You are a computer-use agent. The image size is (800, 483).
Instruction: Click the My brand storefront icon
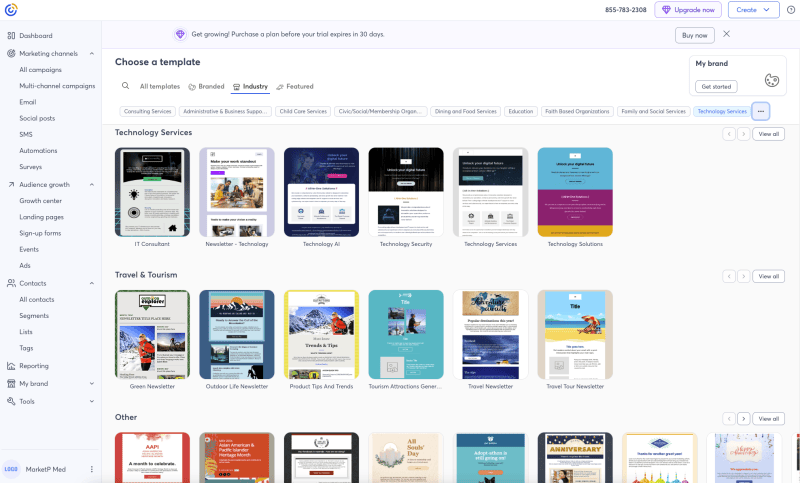coord(11,384)
